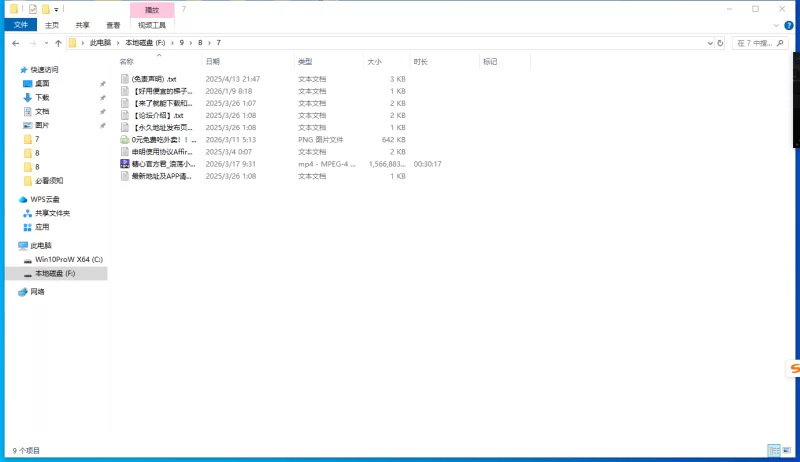Click the 00:30:17 duration cell
This screenshot has height=462, width=800.
(x=428, y=164)
